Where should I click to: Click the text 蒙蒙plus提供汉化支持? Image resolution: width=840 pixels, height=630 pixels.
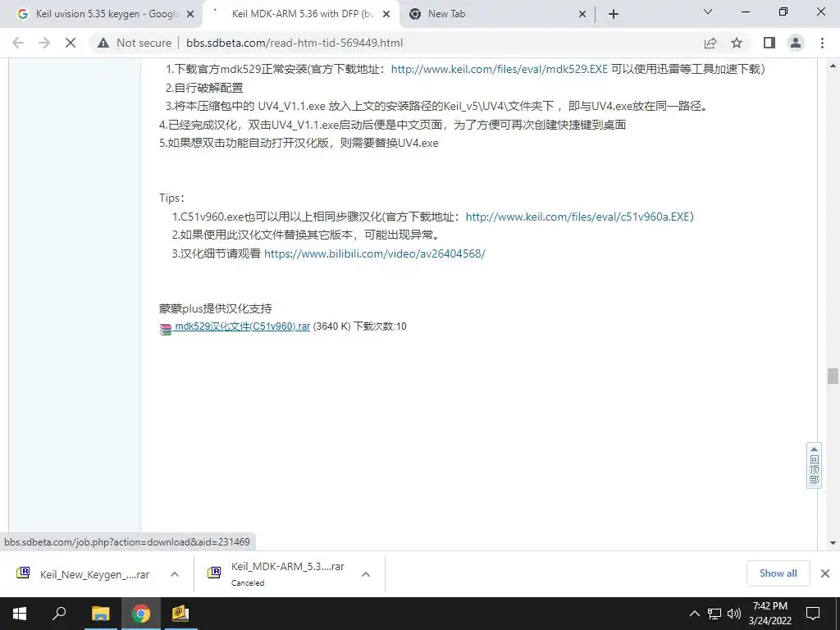coord(216,308)
